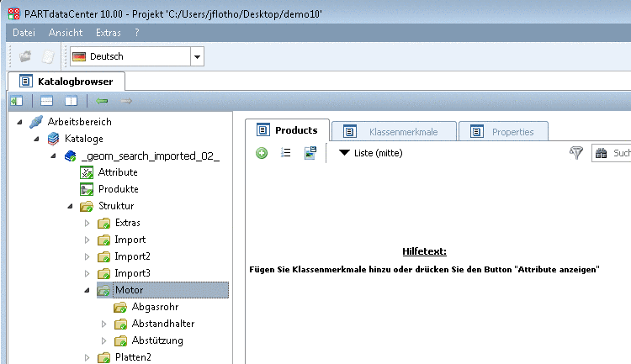Open the Liste (mitte) view dropdown
631x364 pixels.
(x=371, y=153)
